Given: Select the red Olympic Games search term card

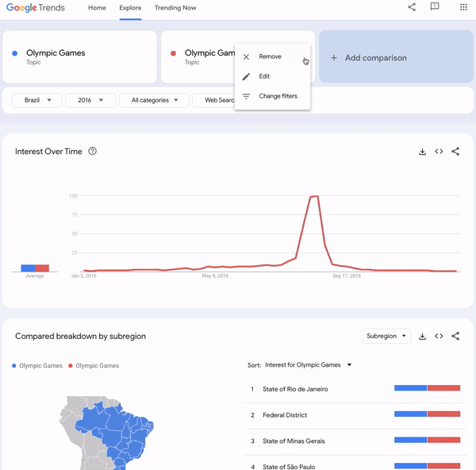Looking at the screenshot, I should click(x=198, y=57).
